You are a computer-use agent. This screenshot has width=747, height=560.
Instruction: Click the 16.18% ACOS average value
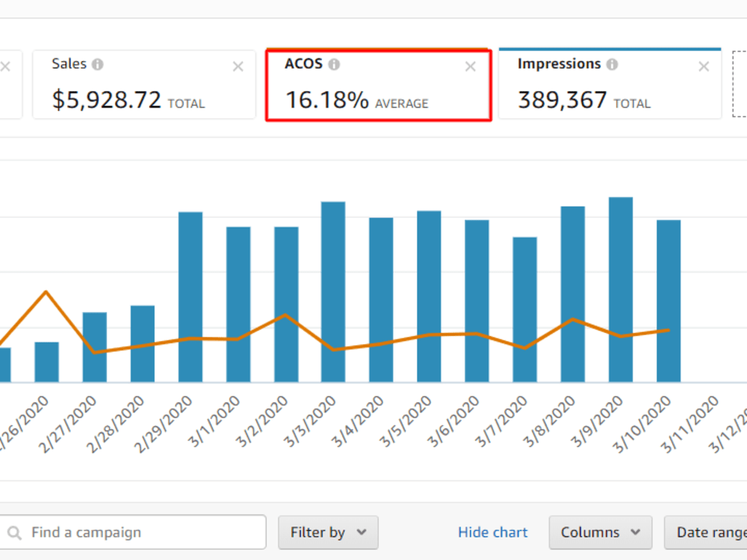click(x=327, y=101)
